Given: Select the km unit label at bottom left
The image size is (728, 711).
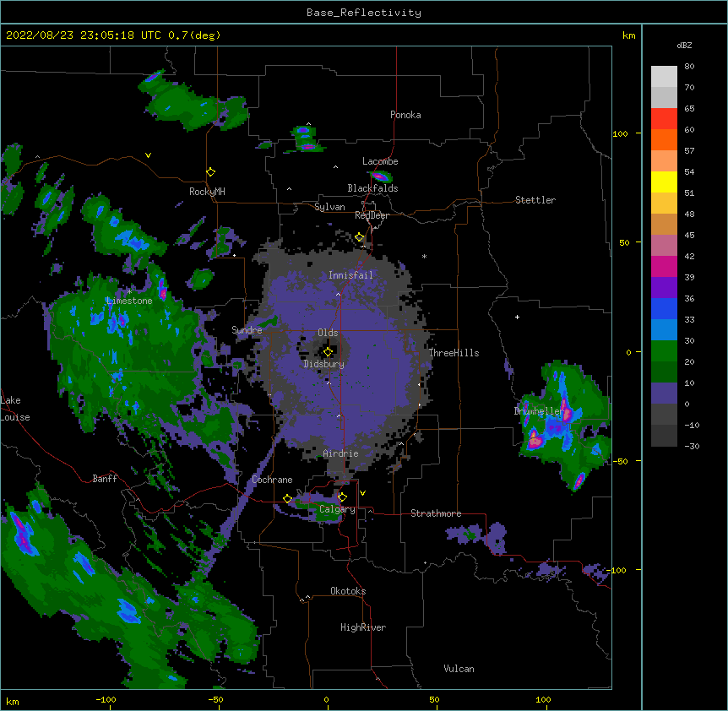Looking at the screenshot, I should tap(13, 701).
